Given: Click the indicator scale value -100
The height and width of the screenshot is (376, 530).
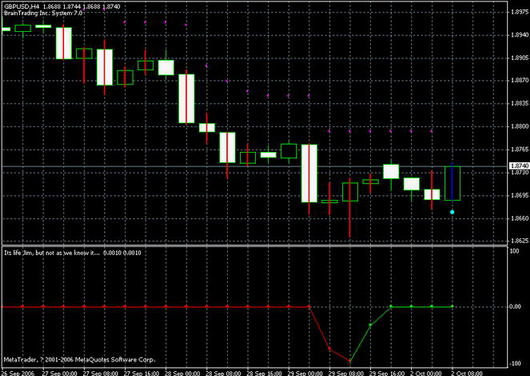Looking at the screenshot, I should point(514,363).
